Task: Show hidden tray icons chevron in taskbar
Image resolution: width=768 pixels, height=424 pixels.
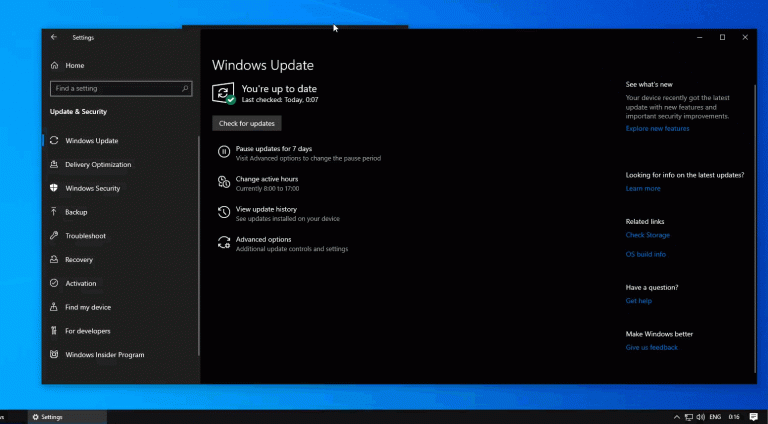Action: (x=676, y=417)
